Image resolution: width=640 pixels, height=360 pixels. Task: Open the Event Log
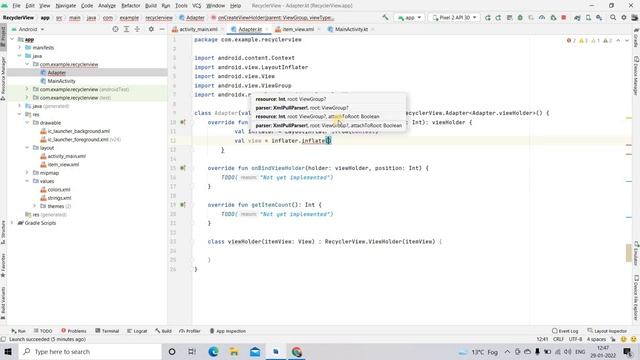(x=565, y=331)
